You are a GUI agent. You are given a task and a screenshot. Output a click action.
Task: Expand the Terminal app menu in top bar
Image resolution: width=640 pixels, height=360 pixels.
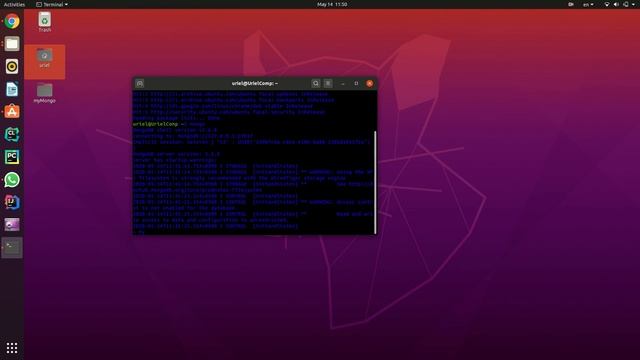tap(52, 4)
